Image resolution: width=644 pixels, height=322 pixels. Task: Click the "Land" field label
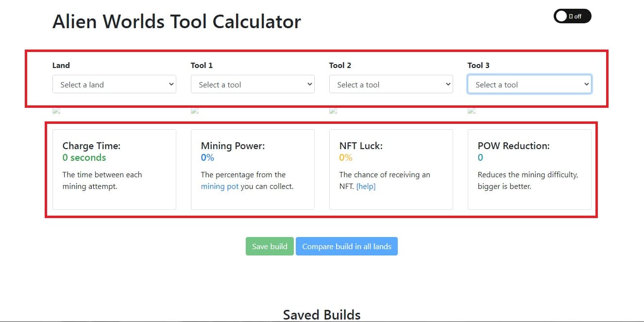(x=61, y=65)
